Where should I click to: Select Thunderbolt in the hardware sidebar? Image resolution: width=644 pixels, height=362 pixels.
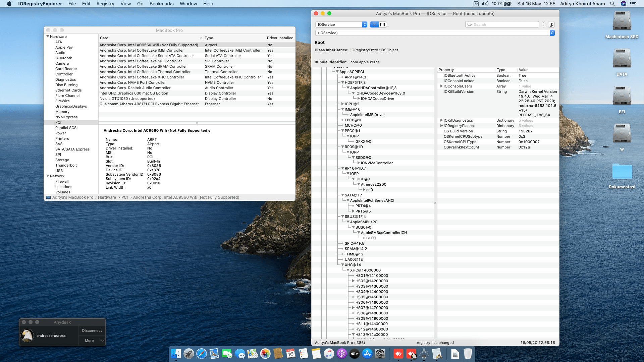tap(66, 165)
